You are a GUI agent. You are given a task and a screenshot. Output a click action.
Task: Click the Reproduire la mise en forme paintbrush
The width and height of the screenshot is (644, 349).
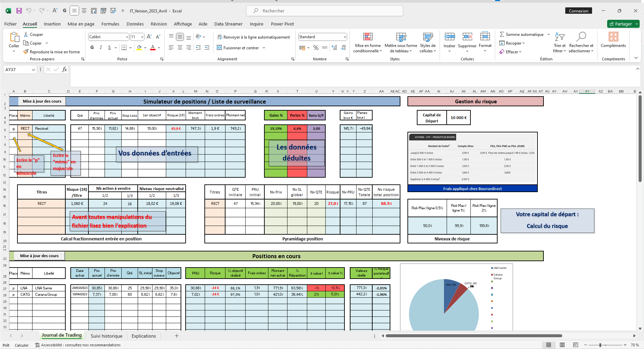point(26,52)
